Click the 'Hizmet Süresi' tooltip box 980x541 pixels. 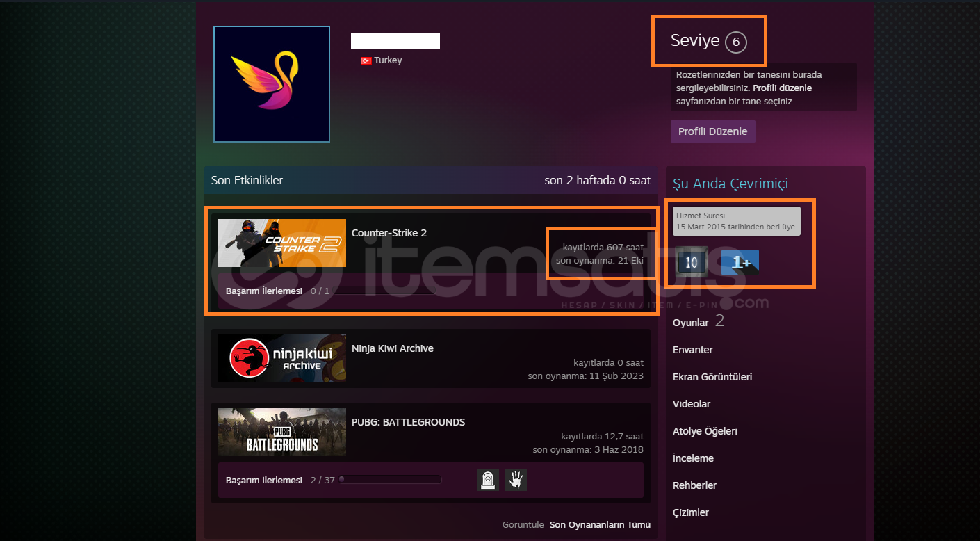click(x=736, y=221)
